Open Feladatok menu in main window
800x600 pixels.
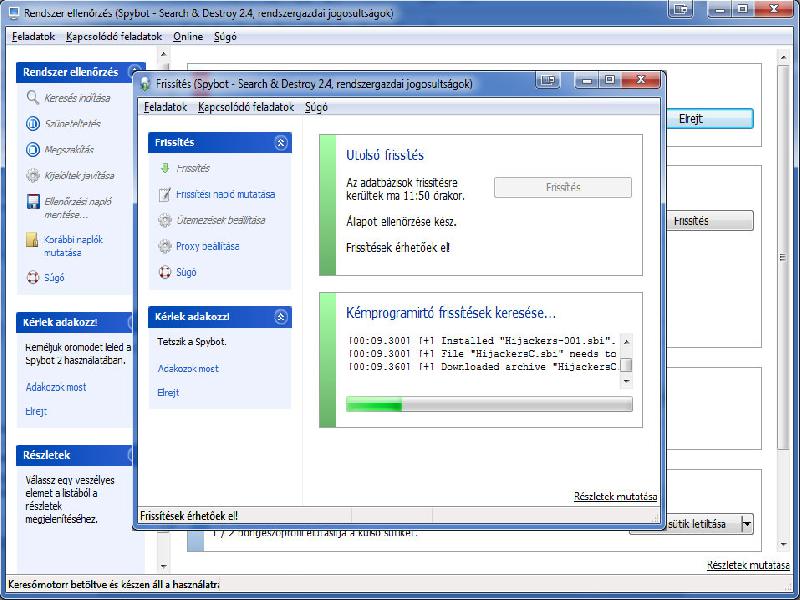pyautogui.click(x=34, y=37)
